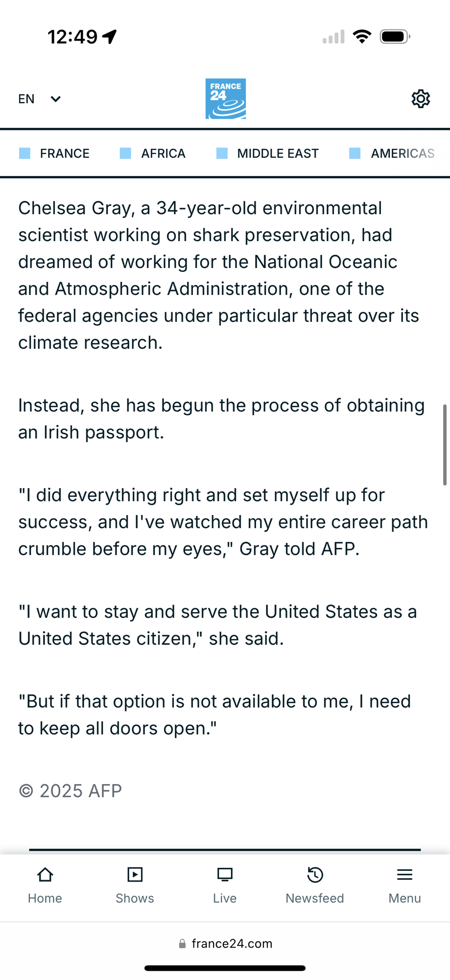The image size is (450, 980).
Task: Click the chevron next to EN
Action: tap(56, 99)
